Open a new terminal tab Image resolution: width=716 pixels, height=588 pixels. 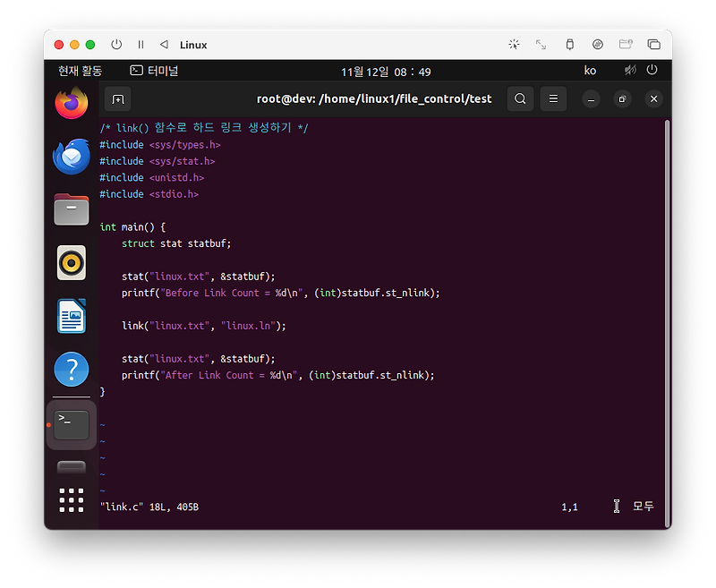coord(117,99)
